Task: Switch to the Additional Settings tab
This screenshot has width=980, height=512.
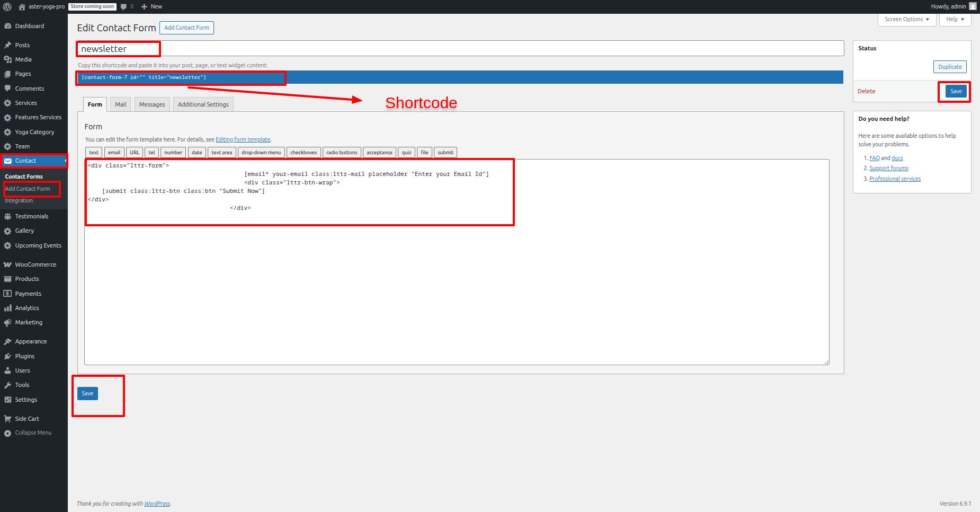Action: (203, 104)
